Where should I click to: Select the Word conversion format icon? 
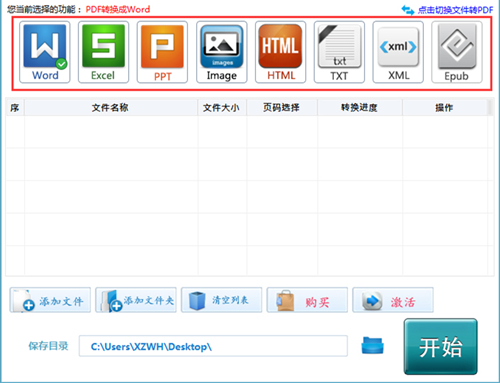(x=45, y=52)
